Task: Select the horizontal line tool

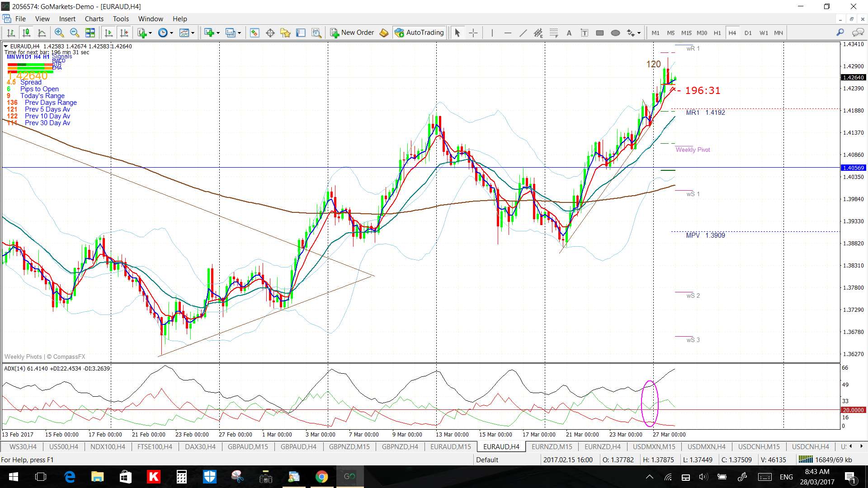Action: [507, 33]
